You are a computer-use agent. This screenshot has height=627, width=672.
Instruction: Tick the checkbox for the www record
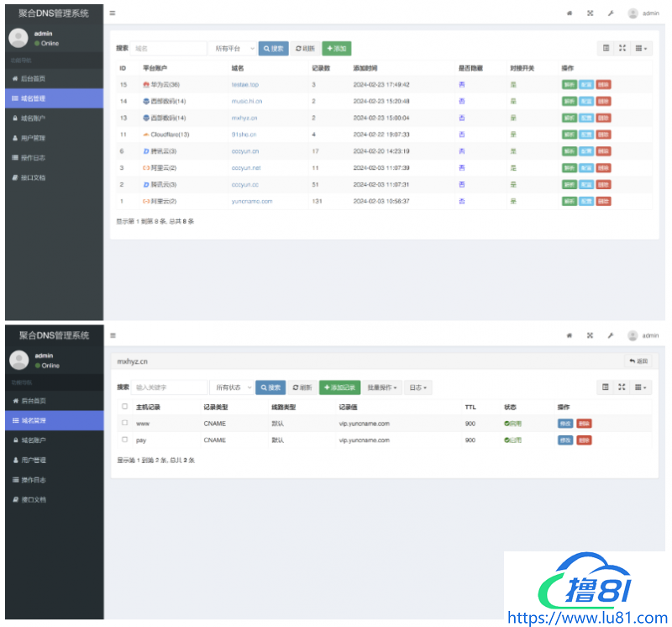(x=125, y=424)
